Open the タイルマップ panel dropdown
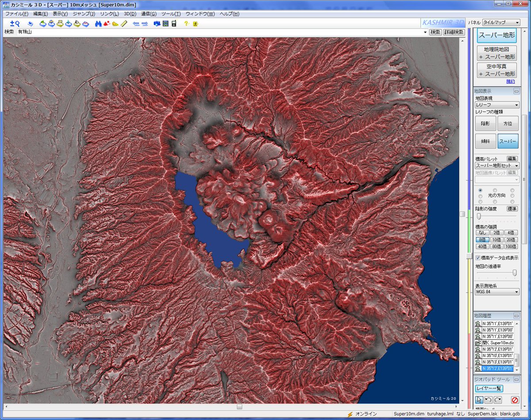The height and width of the screenshot is (420, 531). click(x=500, y=23)
